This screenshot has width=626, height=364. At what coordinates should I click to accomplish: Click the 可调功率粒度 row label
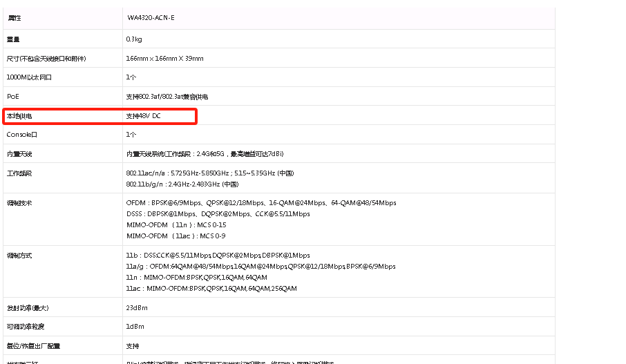click(26, 327)
